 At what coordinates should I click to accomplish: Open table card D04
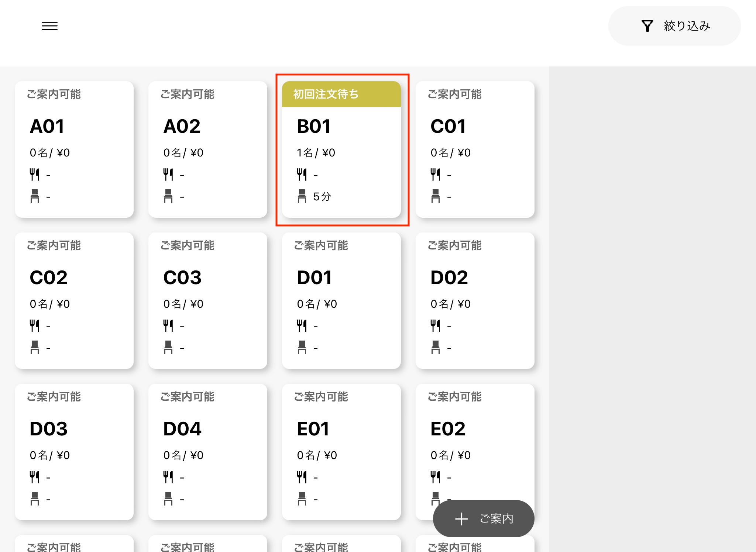207,452
